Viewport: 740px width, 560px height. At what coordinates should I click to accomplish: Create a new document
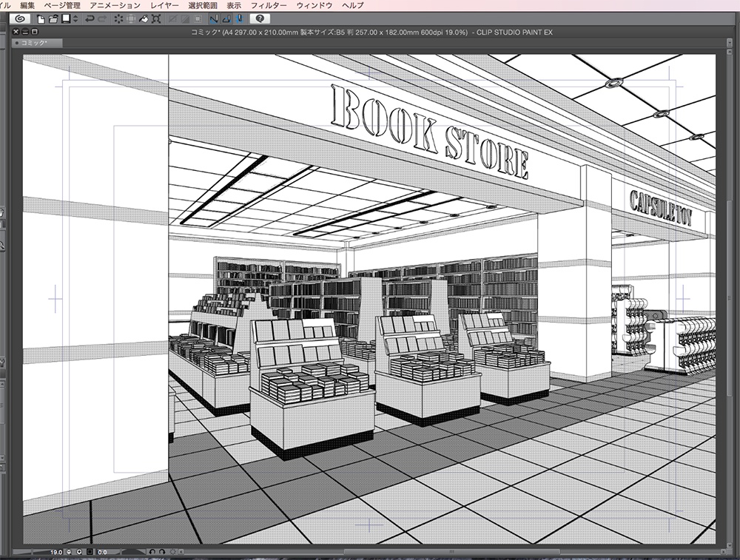tap(41, 19)
